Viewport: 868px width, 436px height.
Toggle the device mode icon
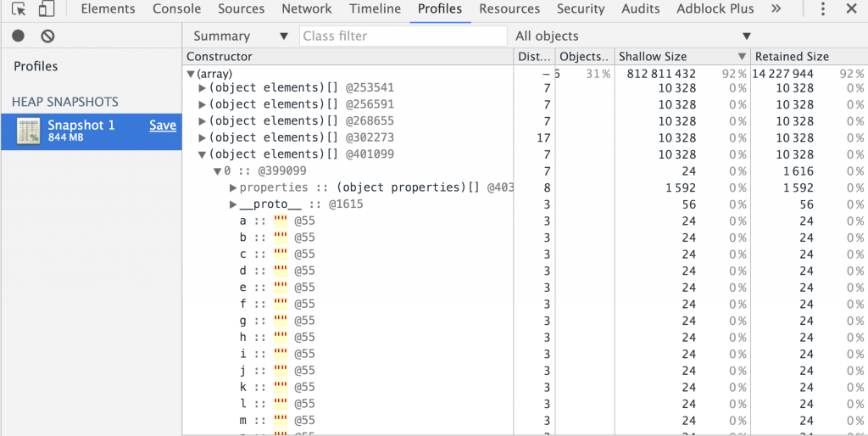point(47,8)
